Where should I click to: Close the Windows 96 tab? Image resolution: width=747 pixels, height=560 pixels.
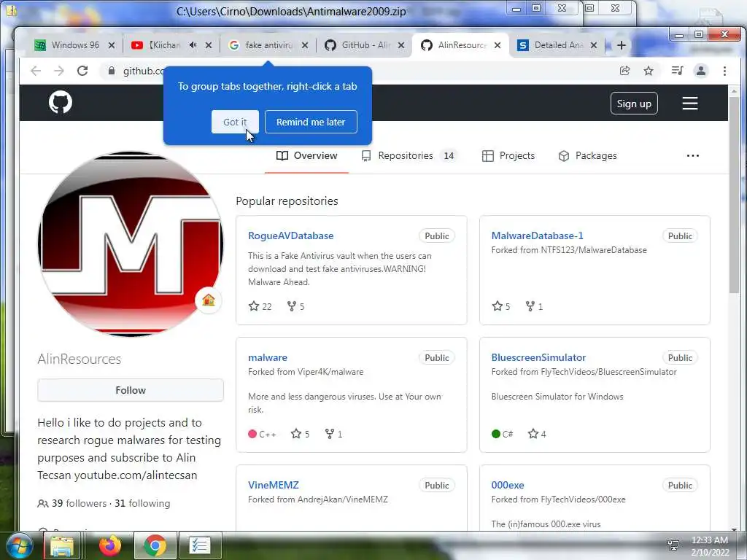pyautogui.click(x=112, y=45)
